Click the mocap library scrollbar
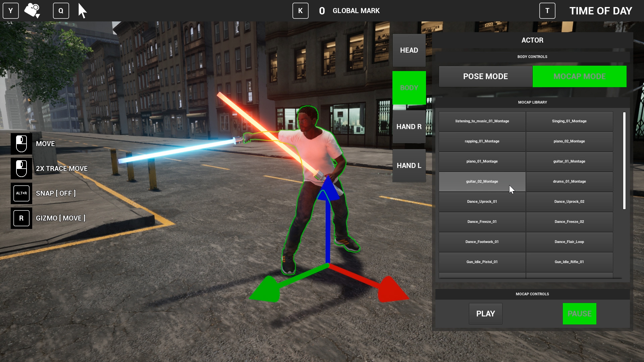The width and height of the screenshot is (644, 362). [624, 161]
